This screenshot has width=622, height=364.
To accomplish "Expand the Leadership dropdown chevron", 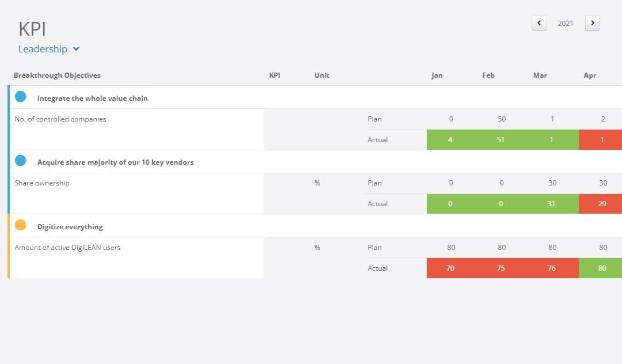I will (x=75, y=49).
